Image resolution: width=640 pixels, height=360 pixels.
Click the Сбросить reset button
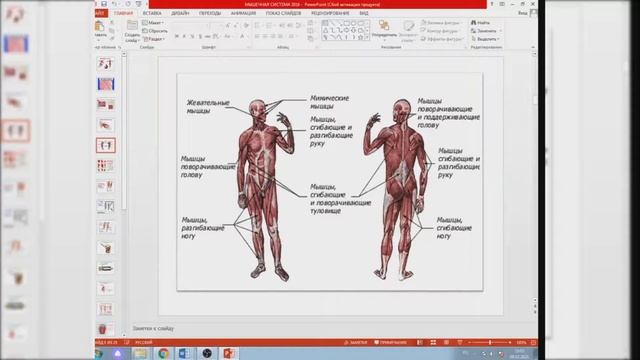[x=155, y=31]
